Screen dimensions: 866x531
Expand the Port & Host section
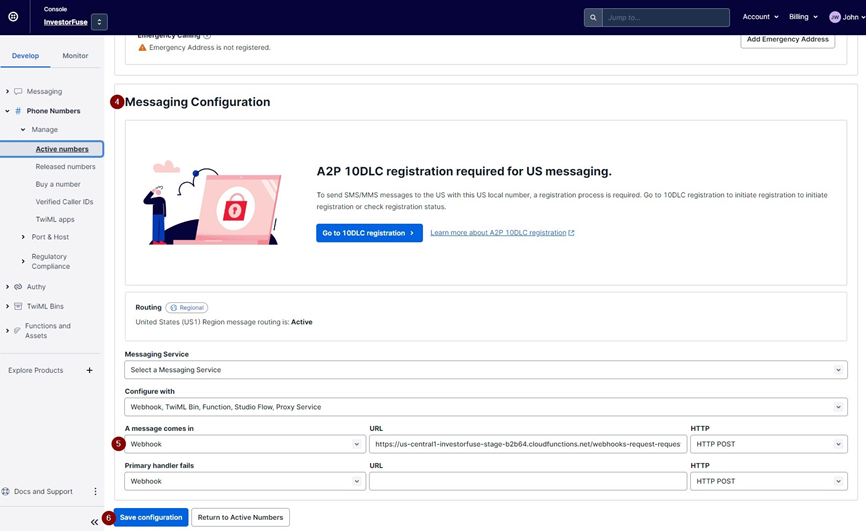[x=23, y=237]
